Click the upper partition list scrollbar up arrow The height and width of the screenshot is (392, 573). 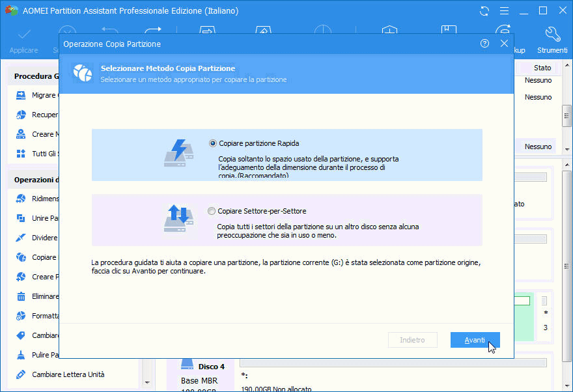point(566,66)
